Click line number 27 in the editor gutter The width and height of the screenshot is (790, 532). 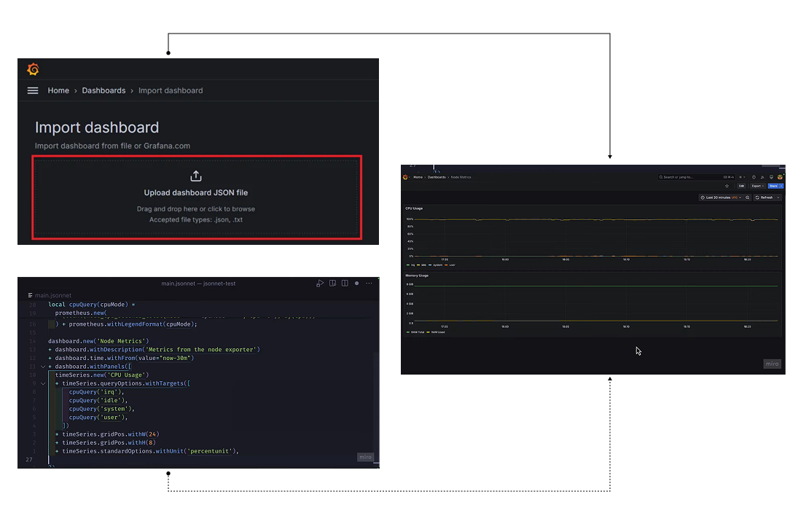29,460
